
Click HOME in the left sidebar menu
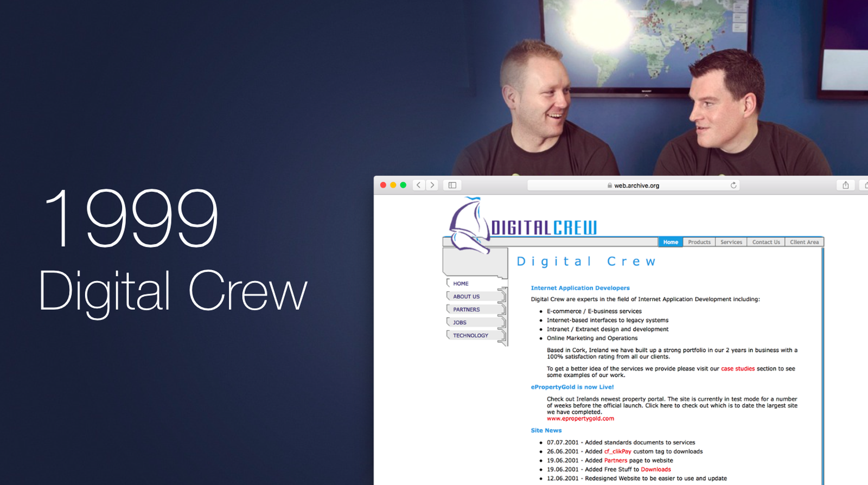(x=461, y=284)
